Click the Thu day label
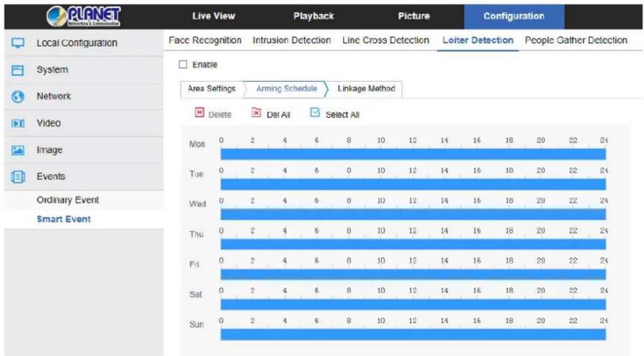Viewport: 644px width, 356px height. point(196,234)
